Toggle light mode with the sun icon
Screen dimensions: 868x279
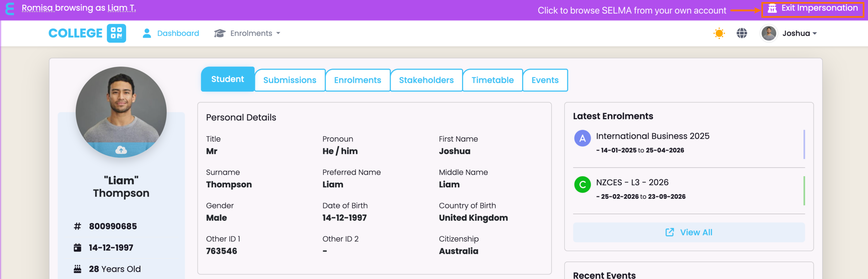[x=719, y=33]
